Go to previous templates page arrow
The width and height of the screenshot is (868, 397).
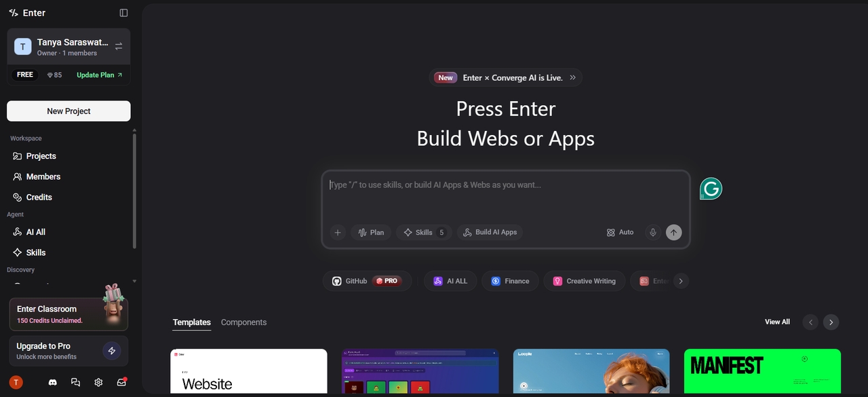810,322
